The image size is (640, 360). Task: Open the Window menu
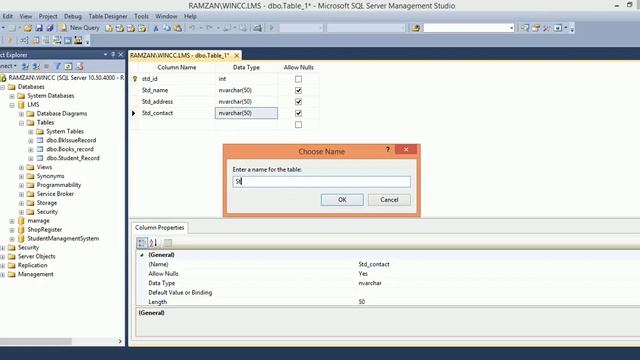[166, 16]
